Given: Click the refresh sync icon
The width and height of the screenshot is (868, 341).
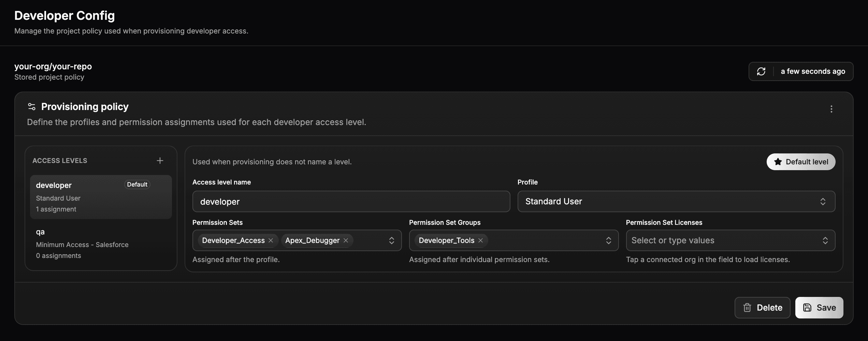Looking at the screenshot, I should coord(761,71).
